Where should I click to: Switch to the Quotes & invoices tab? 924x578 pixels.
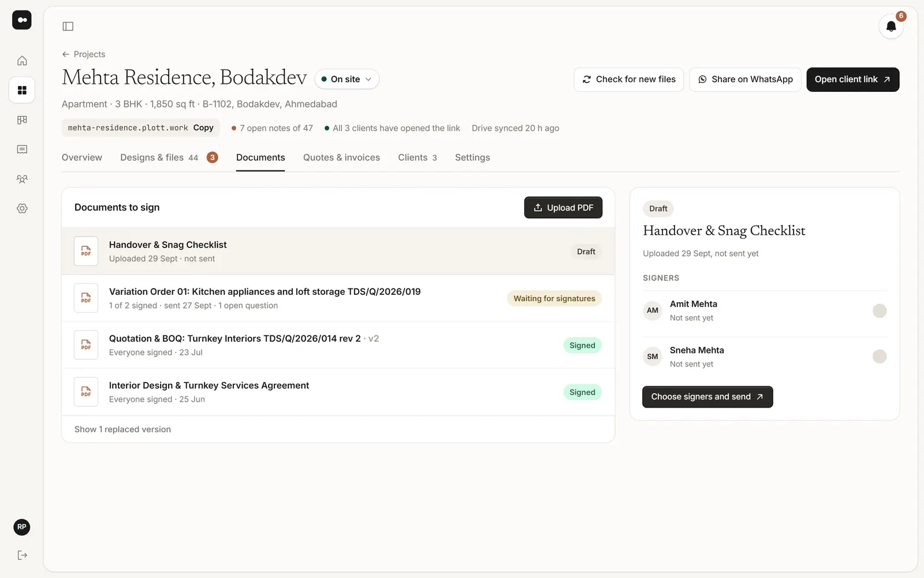(341, 157)
